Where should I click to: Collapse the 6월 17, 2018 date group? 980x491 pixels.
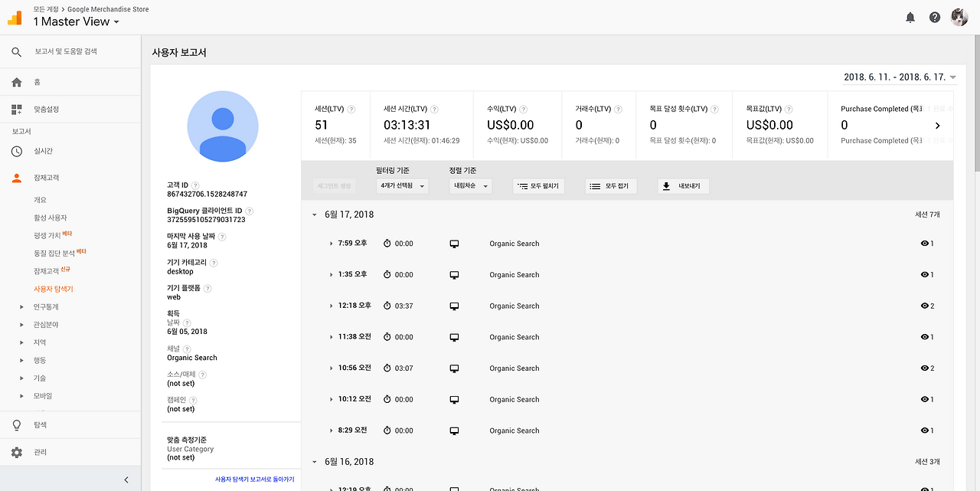(x=314, y=215)
